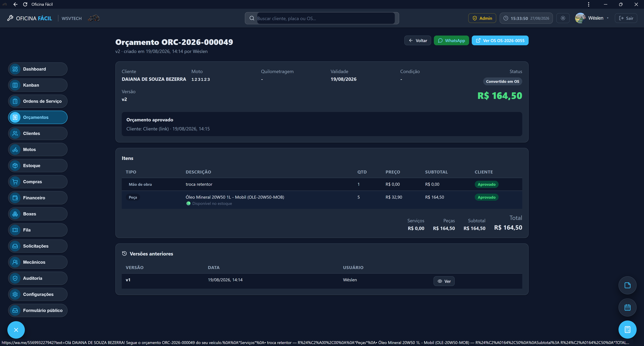644x346 pixels.
Task: Click the Voltar button
Action: tap(417, 40)
